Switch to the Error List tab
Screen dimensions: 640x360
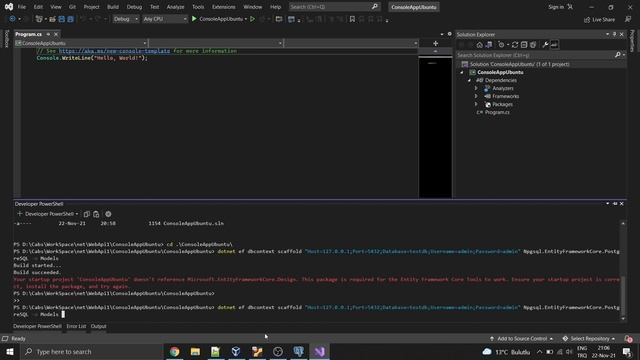pos(76,327)
